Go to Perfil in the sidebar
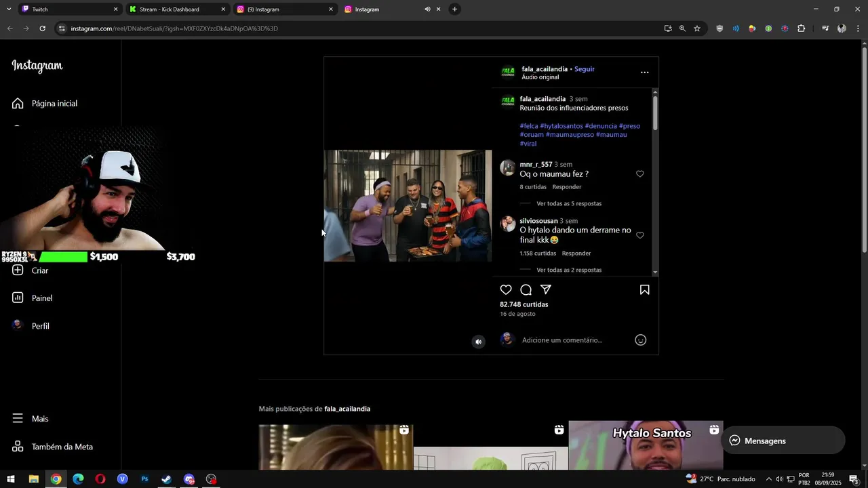Screen dimensions: 868x488 pyautogui.click(x=31, y=326)
